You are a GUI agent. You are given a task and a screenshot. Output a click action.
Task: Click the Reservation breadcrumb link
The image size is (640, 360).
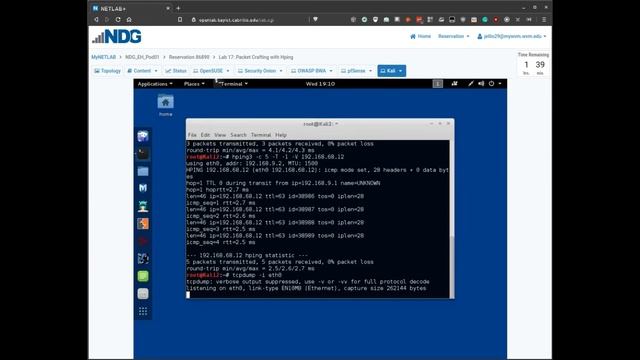(x=189, y=57)
